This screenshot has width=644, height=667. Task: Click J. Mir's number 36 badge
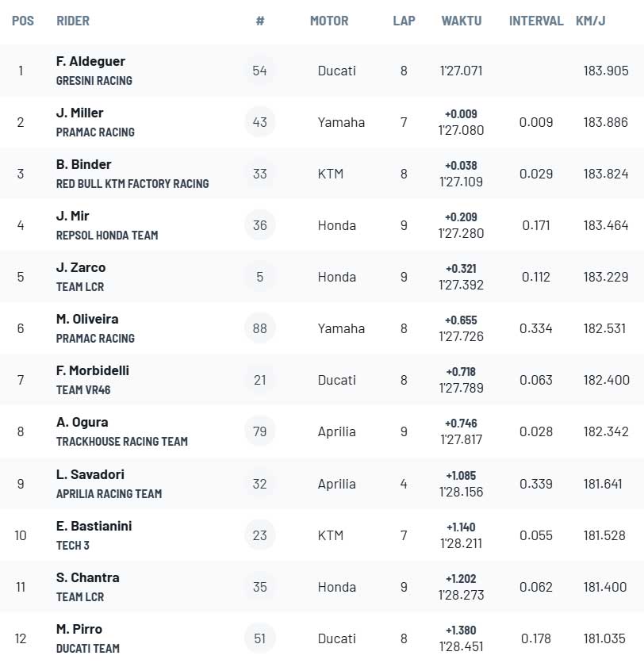pos(260,225)
